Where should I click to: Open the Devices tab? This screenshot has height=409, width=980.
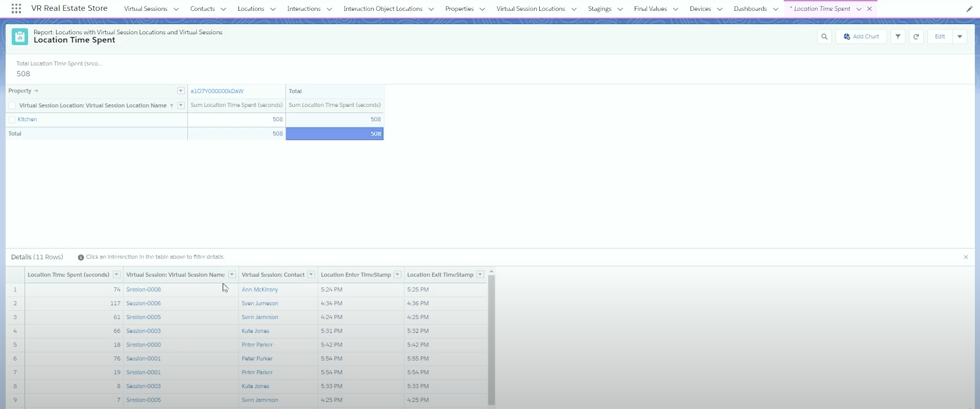click(x=700, y=9)
